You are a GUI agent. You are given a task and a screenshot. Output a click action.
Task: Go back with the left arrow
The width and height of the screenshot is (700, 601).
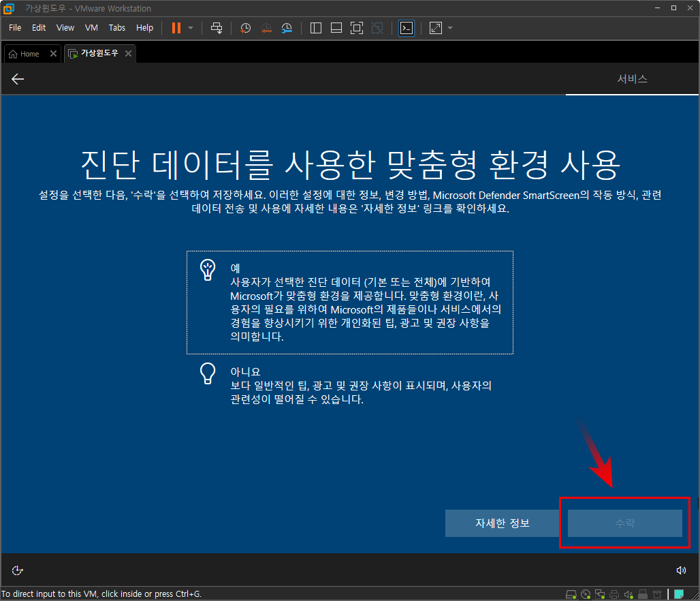(18, 79)
